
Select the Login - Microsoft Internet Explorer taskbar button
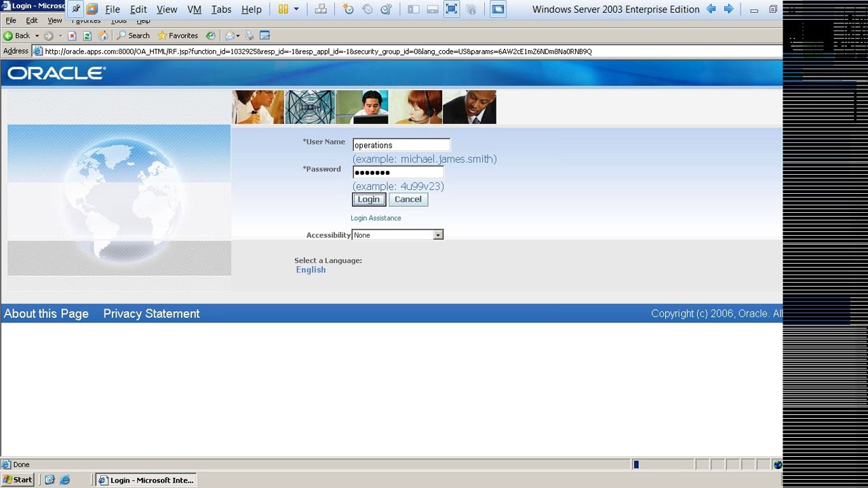(146, 480)
